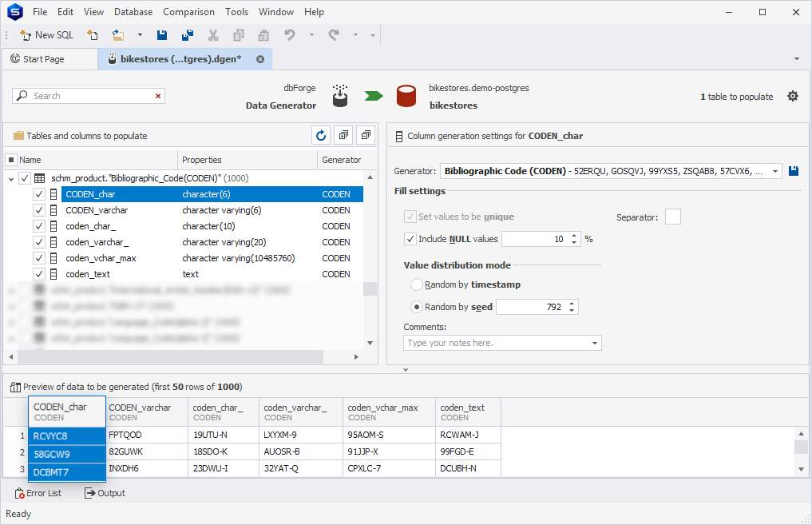Click the Data Generator source icon

tap(340, 96)
